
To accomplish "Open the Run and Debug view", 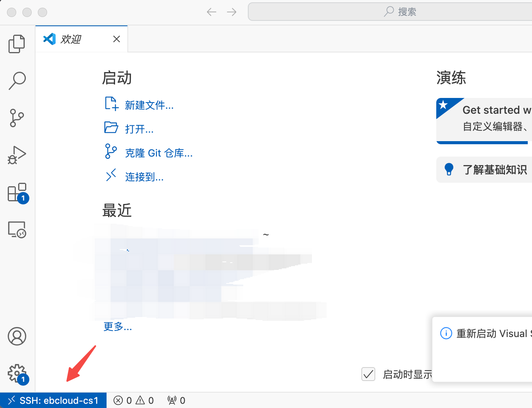I will point(17,155).
